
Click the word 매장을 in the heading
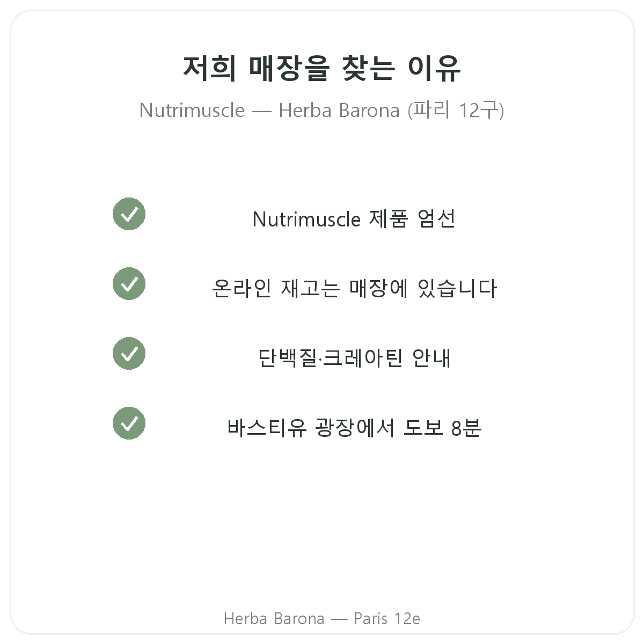289,68
